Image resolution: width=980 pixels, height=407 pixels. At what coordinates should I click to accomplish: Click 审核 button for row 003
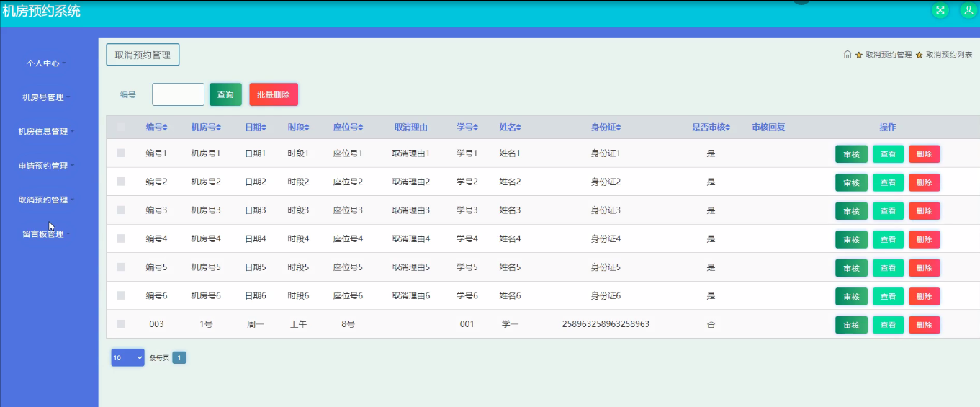coord(851,325)
